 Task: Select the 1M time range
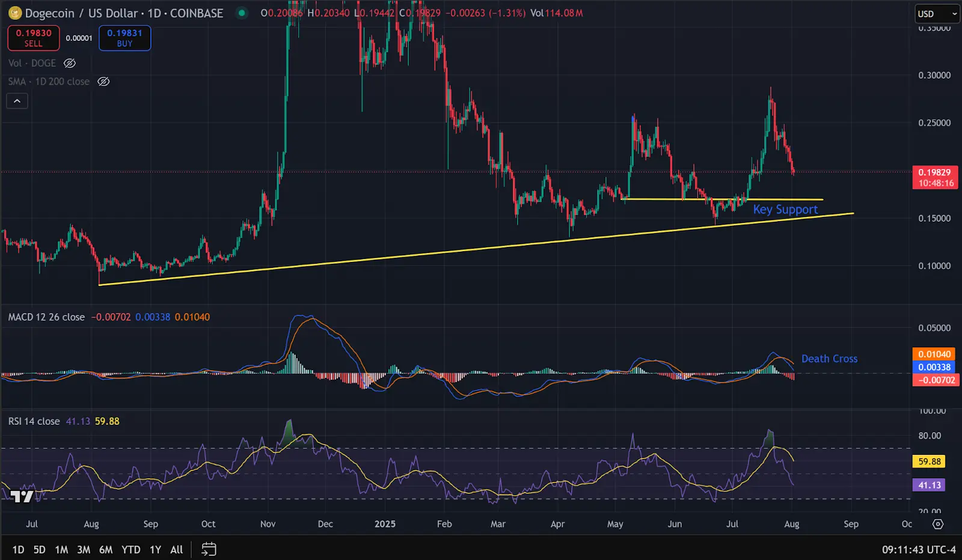tap(61, 549)
